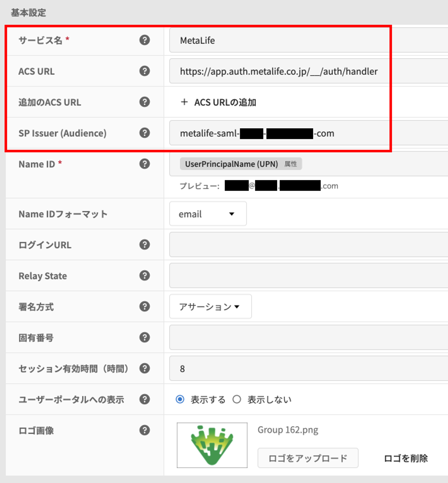Click the empty 固有番号 field
This screenshot has width=448, height=483.
point(309,337)
